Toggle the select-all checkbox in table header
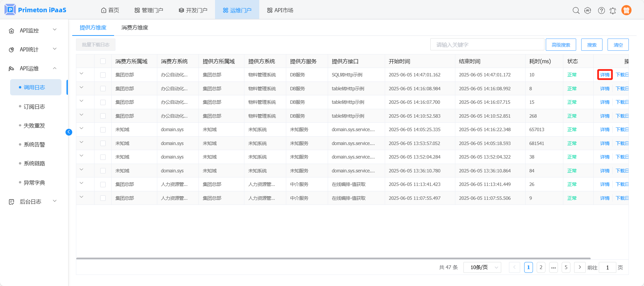Image resolution: width=644 pixels, height=286 pixels. click(103, 61)
